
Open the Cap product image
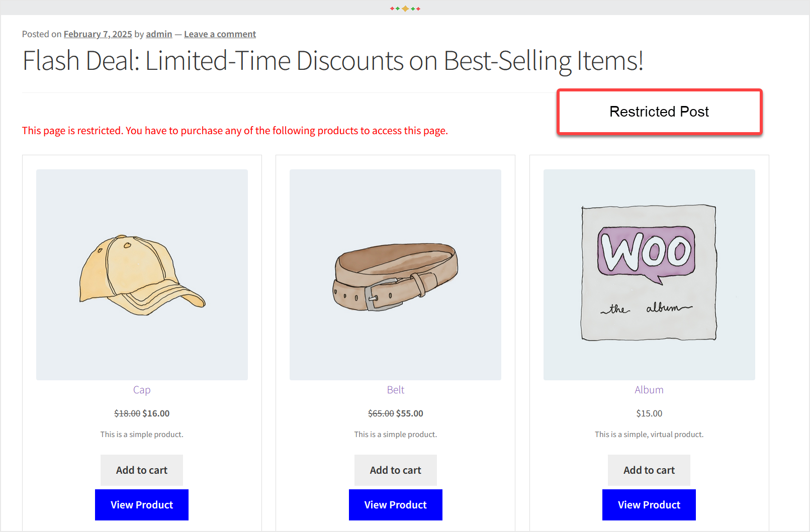tap(141, 274)
